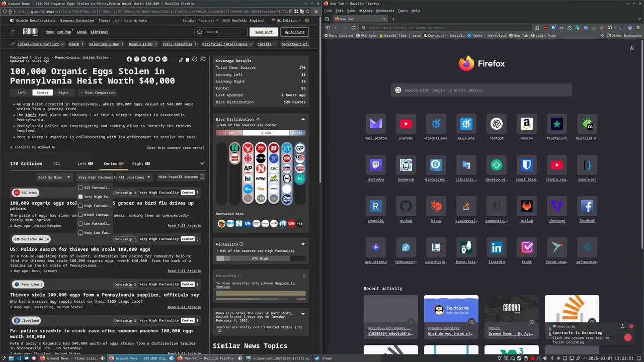This screenshot has height=362, width=644.
Task: Show all bookmarks overflow chevron in New Tab window
Action: click(602, 36)
